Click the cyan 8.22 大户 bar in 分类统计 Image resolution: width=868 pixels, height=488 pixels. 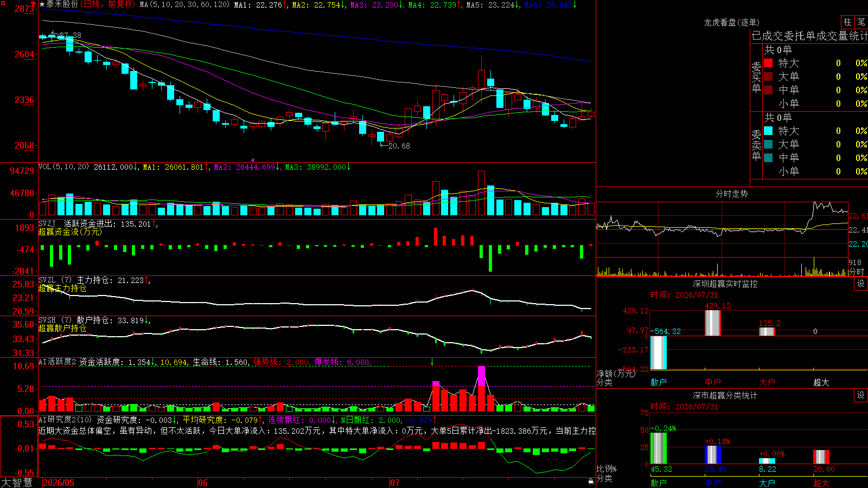tap(767, 461)
